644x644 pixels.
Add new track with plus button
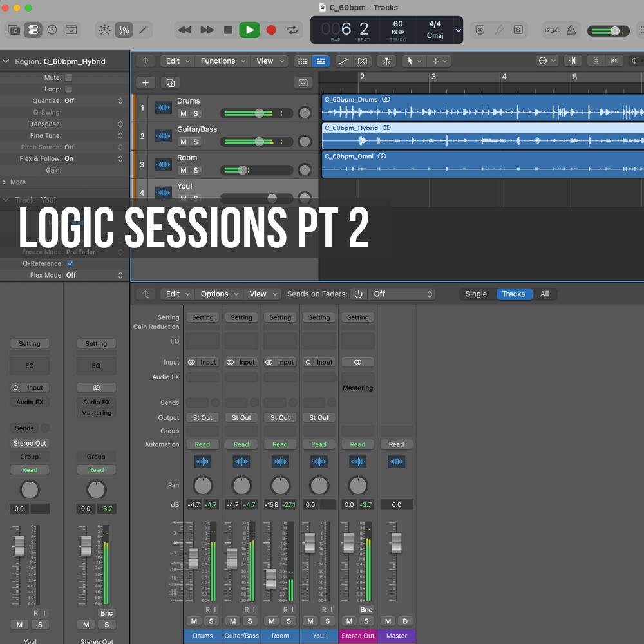[146, 83]
